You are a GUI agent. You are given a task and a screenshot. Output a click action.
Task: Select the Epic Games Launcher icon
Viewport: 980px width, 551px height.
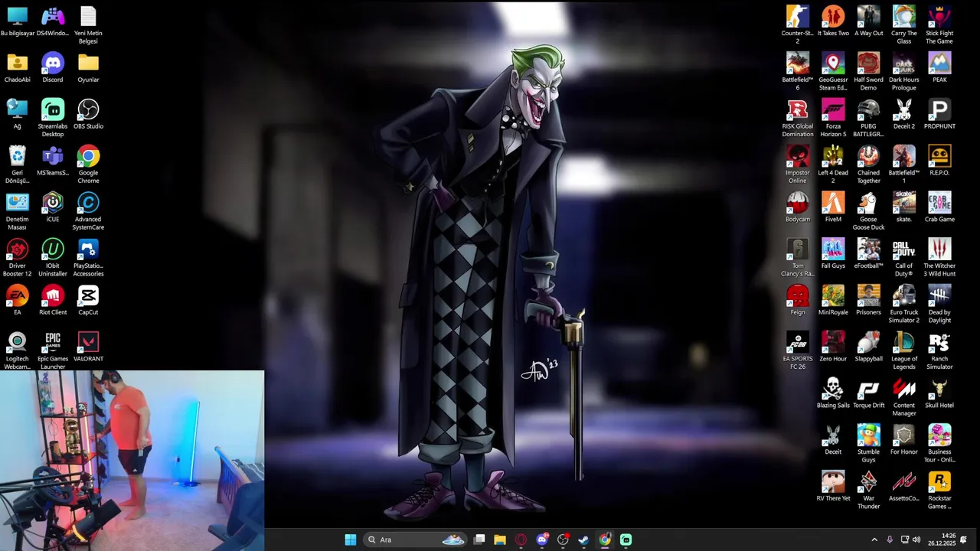pos(53,350)
